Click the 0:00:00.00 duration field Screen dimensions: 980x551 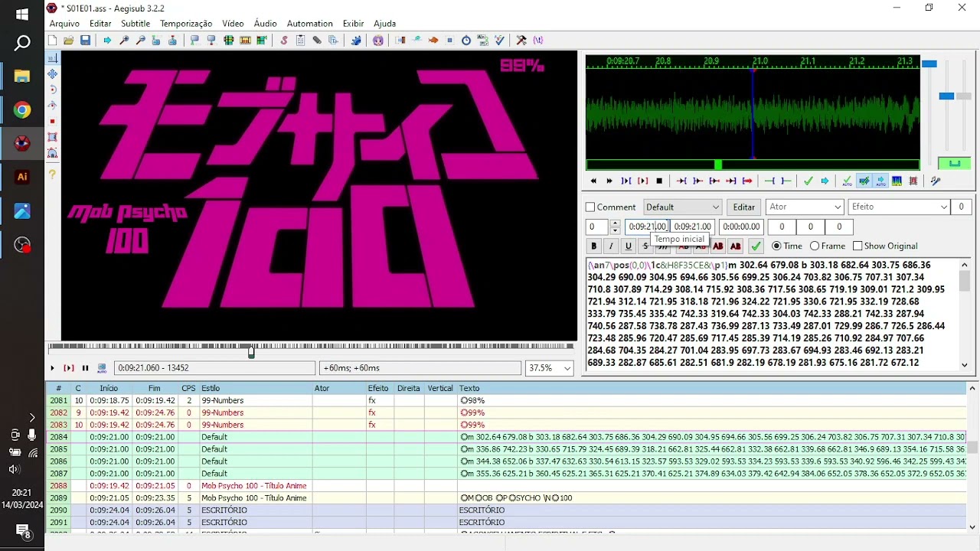pyautogui.click(x=741, y=227)
